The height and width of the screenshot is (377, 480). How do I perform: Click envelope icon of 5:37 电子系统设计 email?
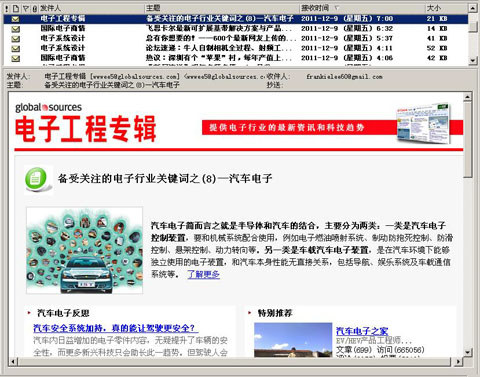point(15,38)
